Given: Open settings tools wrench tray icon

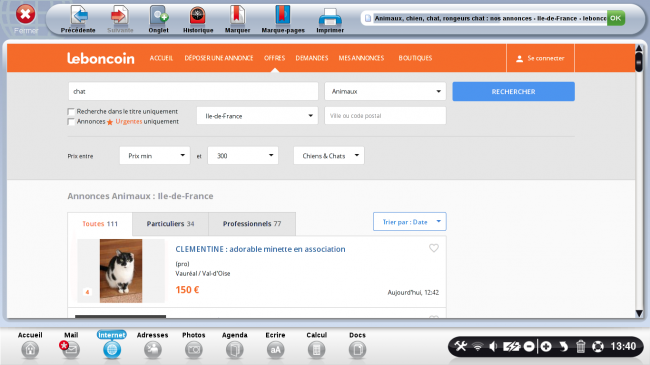Looking at the screenshot, I should point(461,346).
